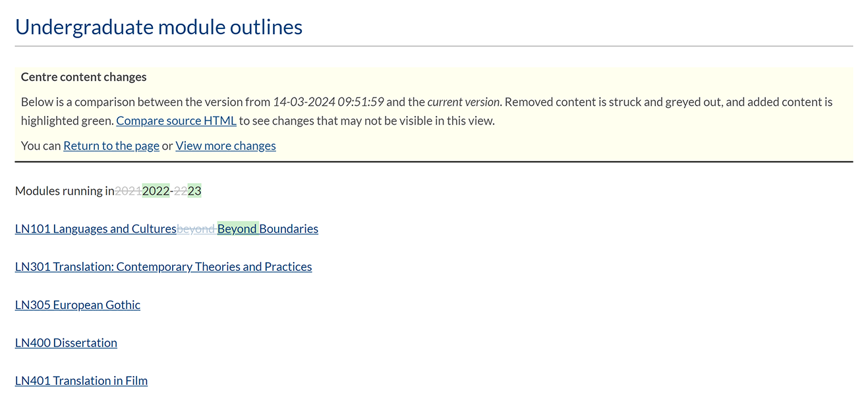This screenshot has height=405, width=868.
Task: Go to the LN305 European Gothic module
Action: pos(77,305)
